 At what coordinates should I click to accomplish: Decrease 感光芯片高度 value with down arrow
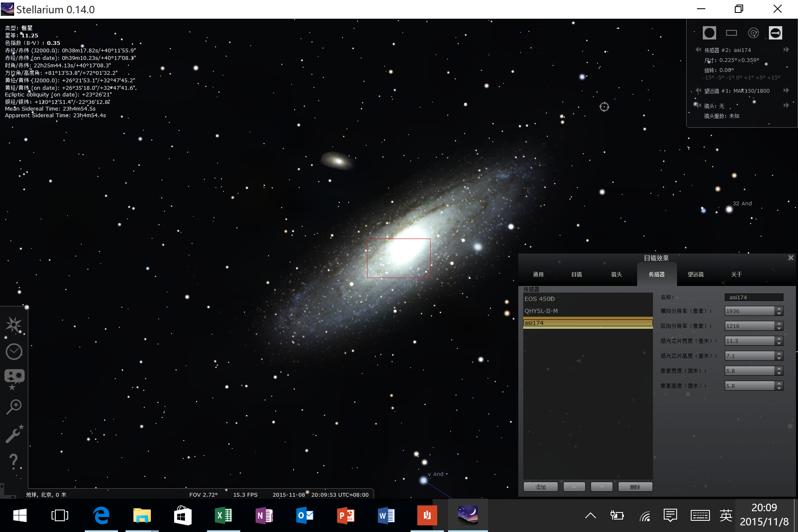(779, 358)
